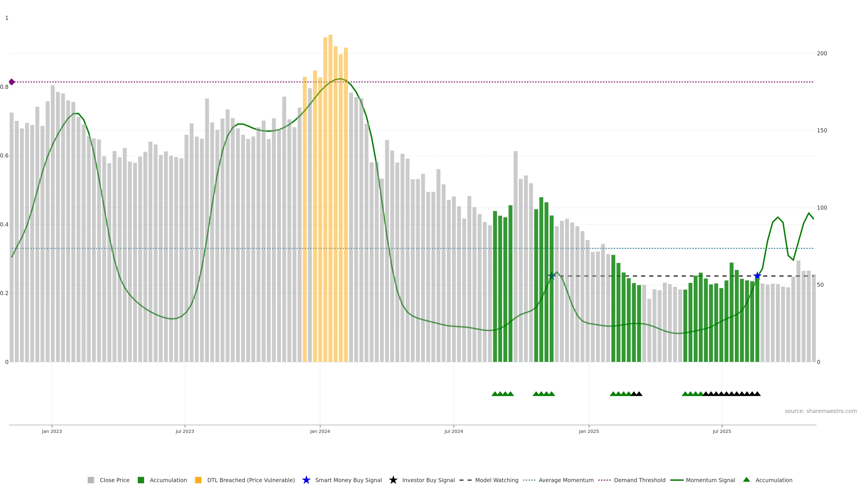Click the Jul 2025 axis label

pyautogui.click(x=722, y=431)
